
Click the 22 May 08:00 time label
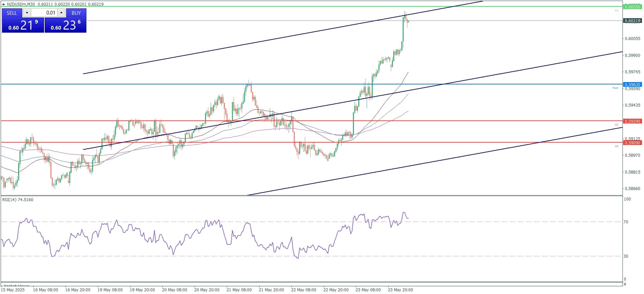pyautogui.click(x=304, y=290)
